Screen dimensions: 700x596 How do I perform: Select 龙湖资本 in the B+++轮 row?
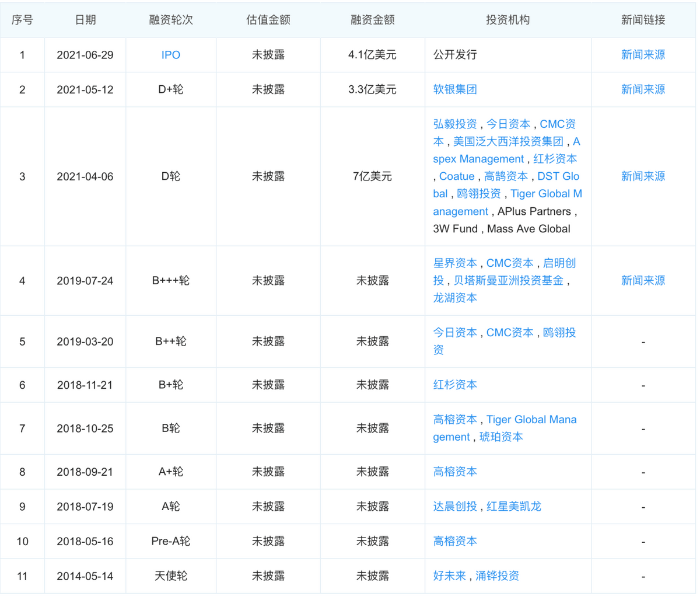coord(455,298)
